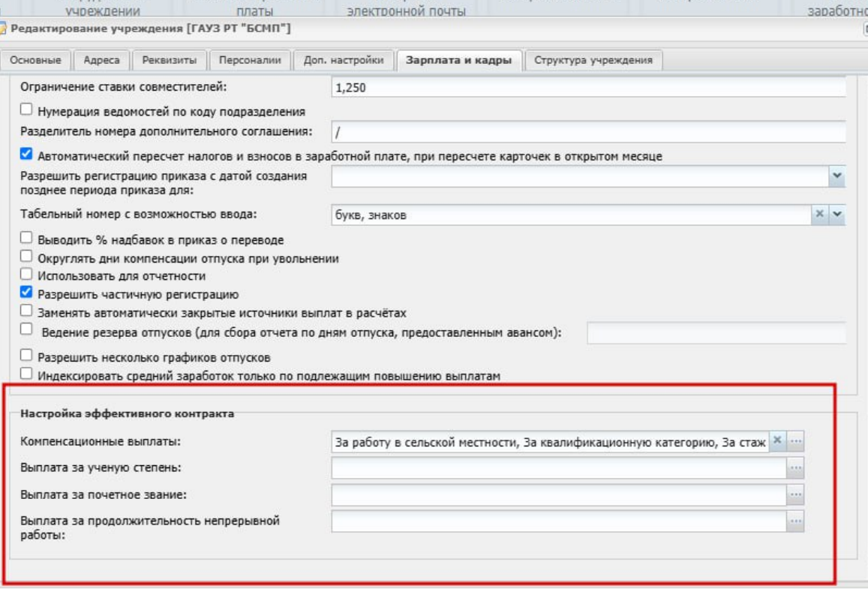
Task: Check Использовать для отчетности
Action: (x=26, y=274)
